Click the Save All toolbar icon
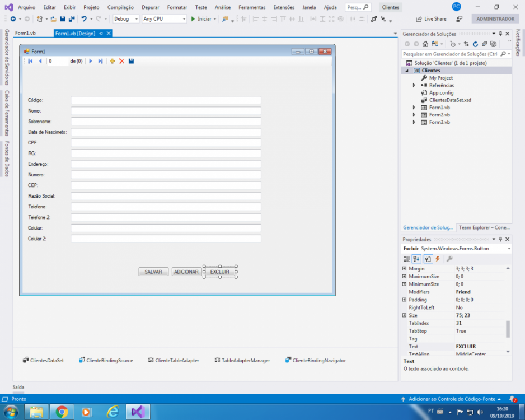This screenshot has width=525, height=420. tap(71, 18)
